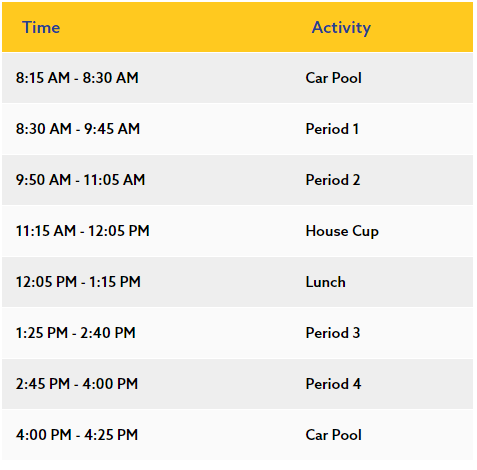The width and height of the screenshot is (477, 470).
Task: Select the Lunch activity
Action: (x=326, y=282)
